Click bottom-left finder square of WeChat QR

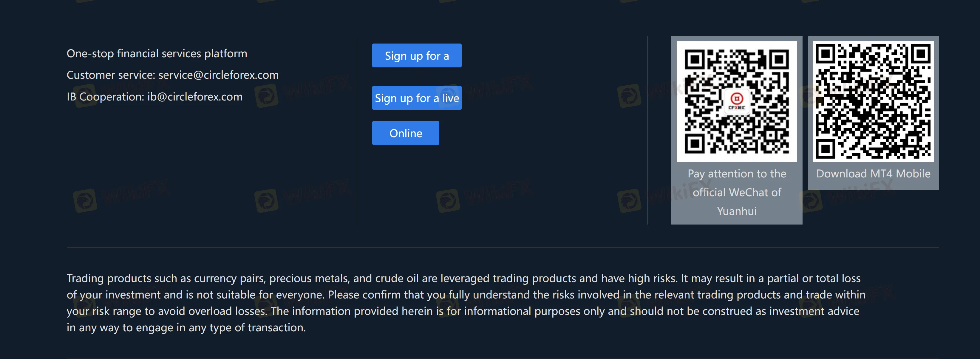(695, 143)
